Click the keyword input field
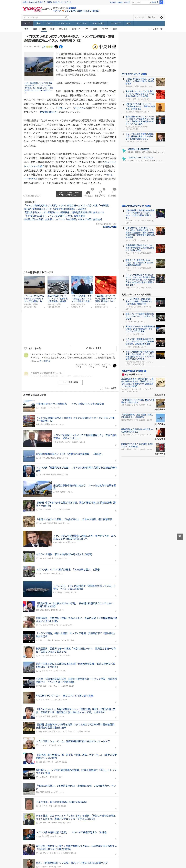Screen dimensions: 186x868 tap(43, 17)
